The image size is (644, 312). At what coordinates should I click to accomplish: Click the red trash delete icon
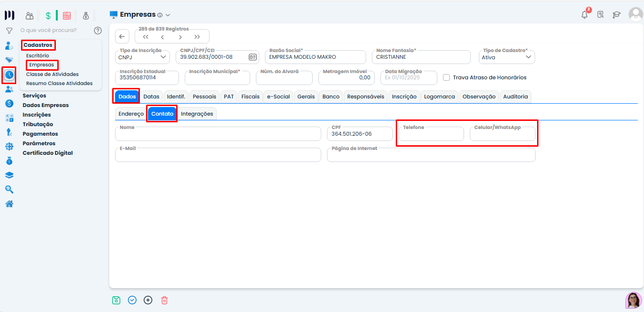pos(164,300)
